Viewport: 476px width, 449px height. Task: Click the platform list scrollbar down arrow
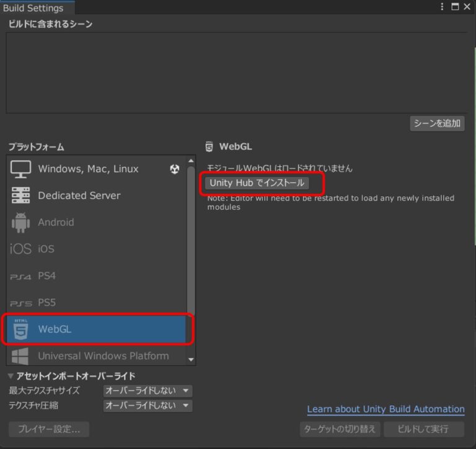click(191, 359)
